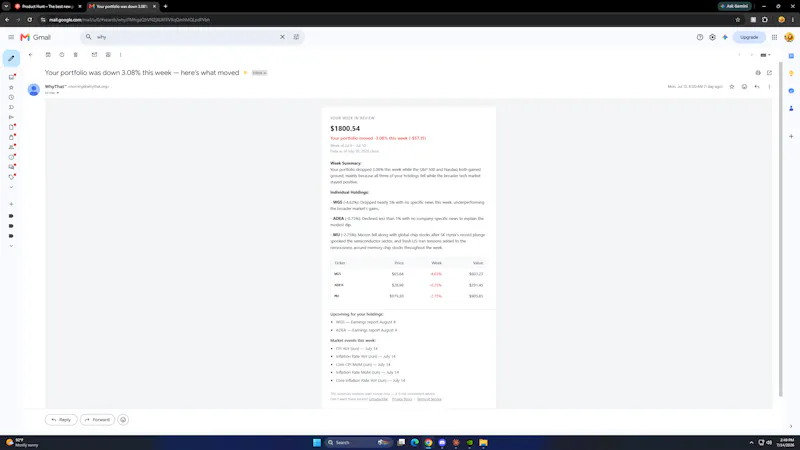This screenshot has height=450, width=800.
Task: Open Starred in left sidebar
Action: (11, 87)
